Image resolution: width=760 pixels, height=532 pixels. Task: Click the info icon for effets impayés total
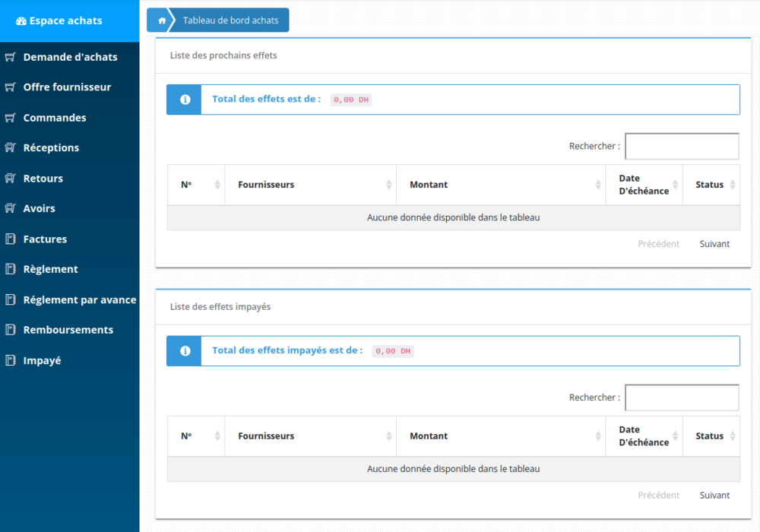click(x=185, y=351)
